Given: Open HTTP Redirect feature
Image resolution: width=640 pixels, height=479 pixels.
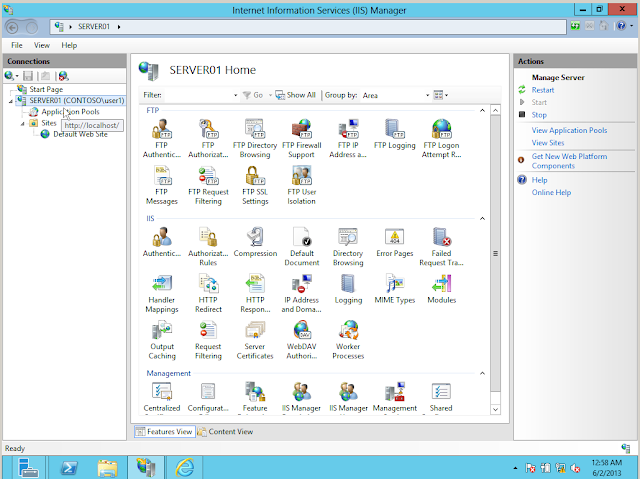Looking at the screenshot, I should coord(208,293).
